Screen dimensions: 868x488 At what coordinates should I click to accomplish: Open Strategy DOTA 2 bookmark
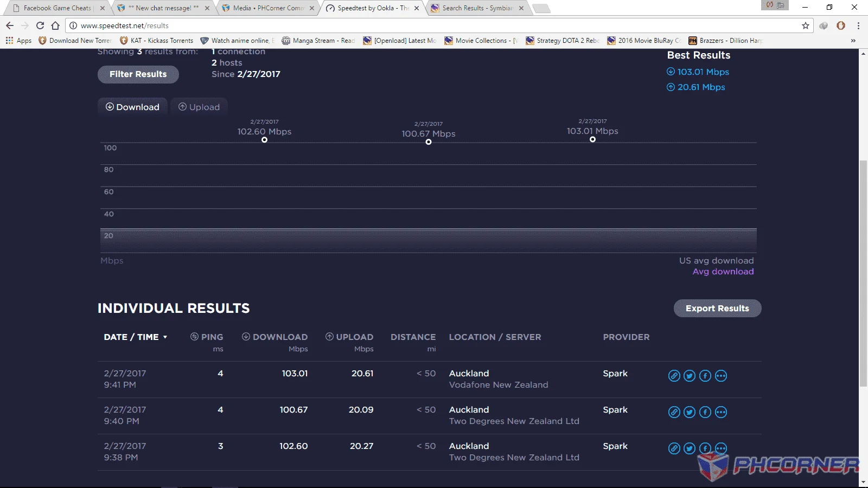click(x=563, y=41)
